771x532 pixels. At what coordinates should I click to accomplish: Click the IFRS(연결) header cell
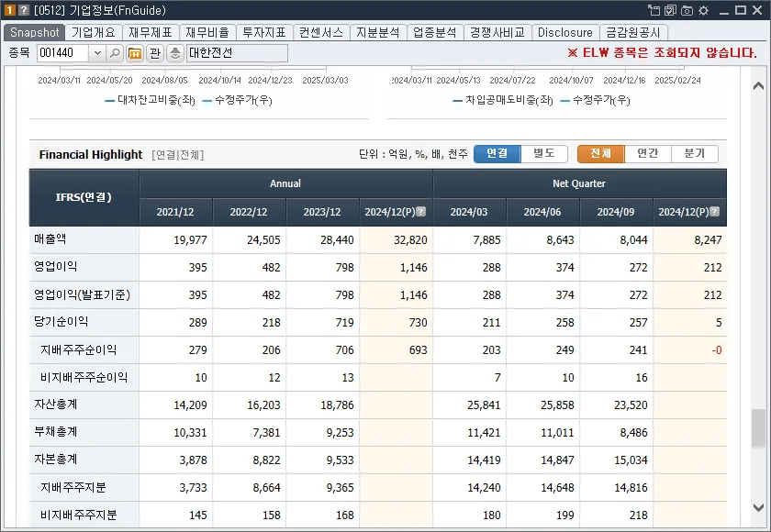click(x=84, y=197)
